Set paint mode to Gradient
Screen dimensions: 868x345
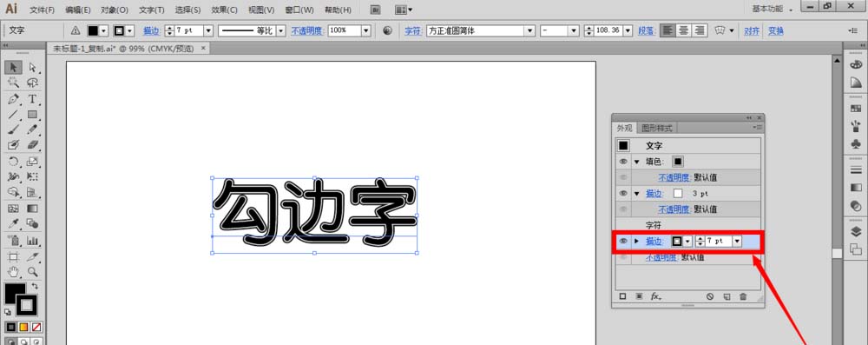[23, 328]
